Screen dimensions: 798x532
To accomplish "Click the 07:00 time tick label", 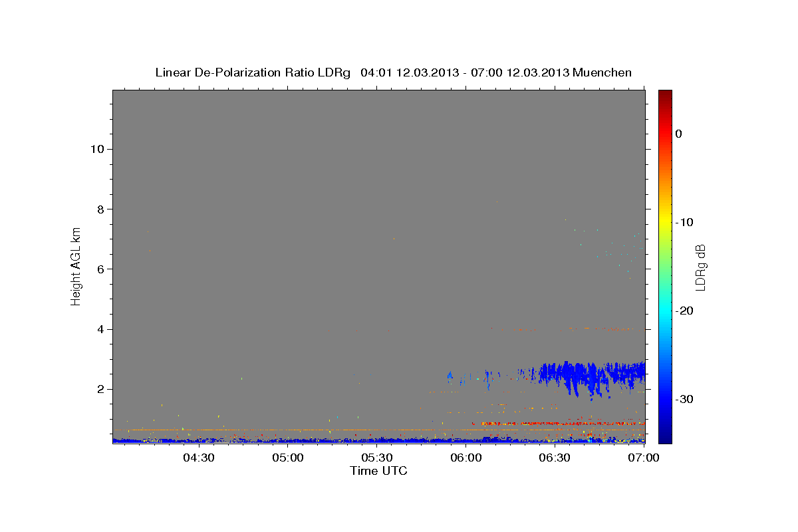I will 643,458.
